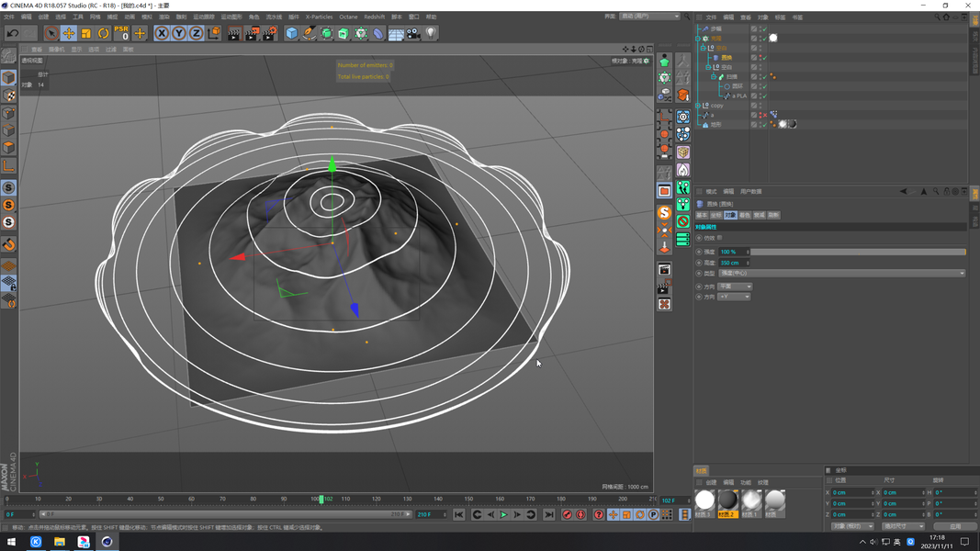Click the PSR reset icon

coord(121,33)
